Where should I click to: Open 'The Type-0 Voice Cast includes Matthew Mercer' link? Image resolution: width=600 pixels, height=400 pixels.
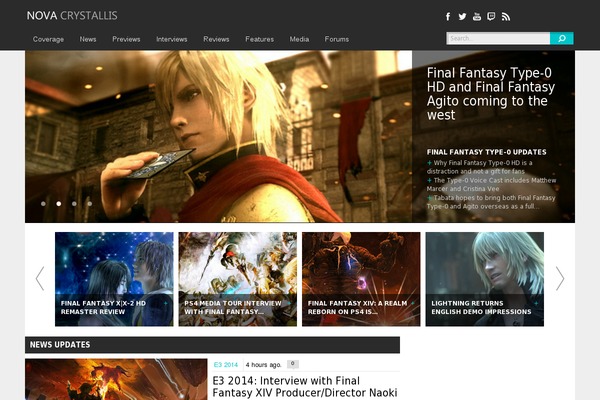pyautogui.click(x=491, y=184)
